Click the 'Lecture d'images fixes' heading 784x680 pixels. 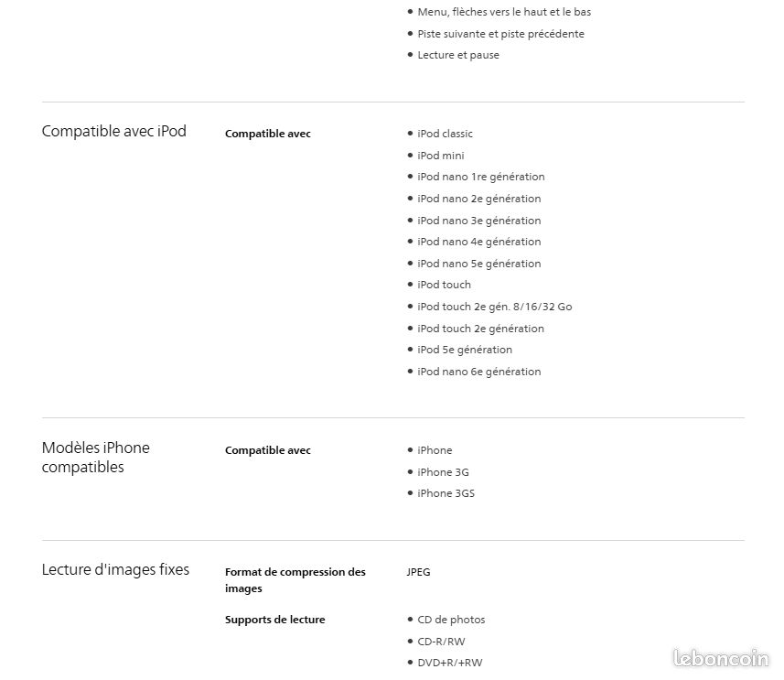point(115,569)
